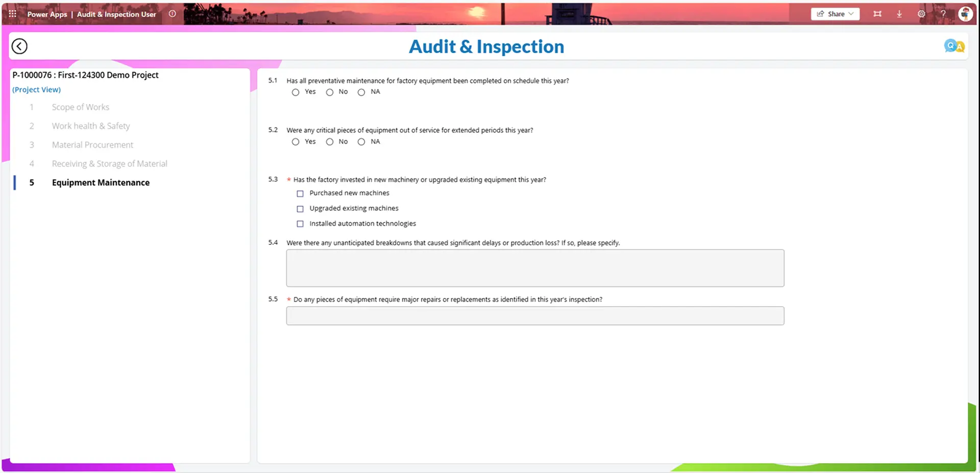
Task: Open the Scope of Works section
Action: pos(80,107)
